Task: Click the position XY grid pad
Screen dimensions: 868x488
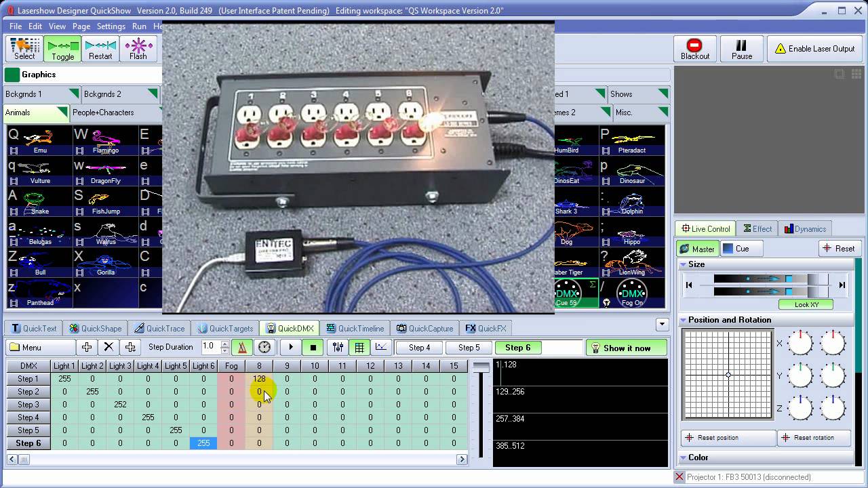Action: click(x=728, y=374)
